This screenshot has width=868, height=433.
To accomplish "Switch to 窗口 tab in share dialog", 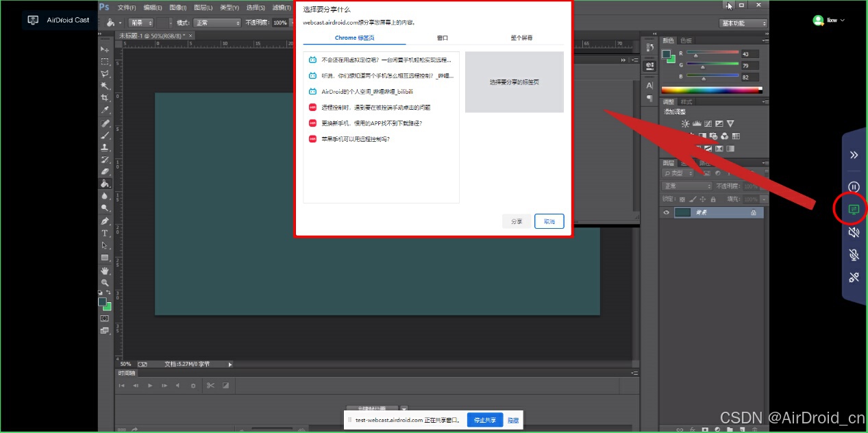I will pyautogui.click(x=443, y=38).
